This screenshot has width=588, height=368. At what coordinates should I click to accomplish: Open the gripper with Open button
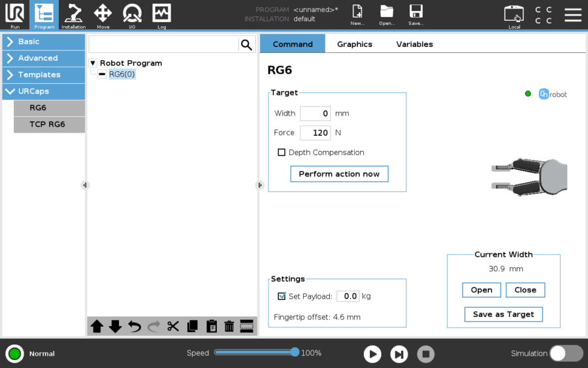[x=481, y=290]
